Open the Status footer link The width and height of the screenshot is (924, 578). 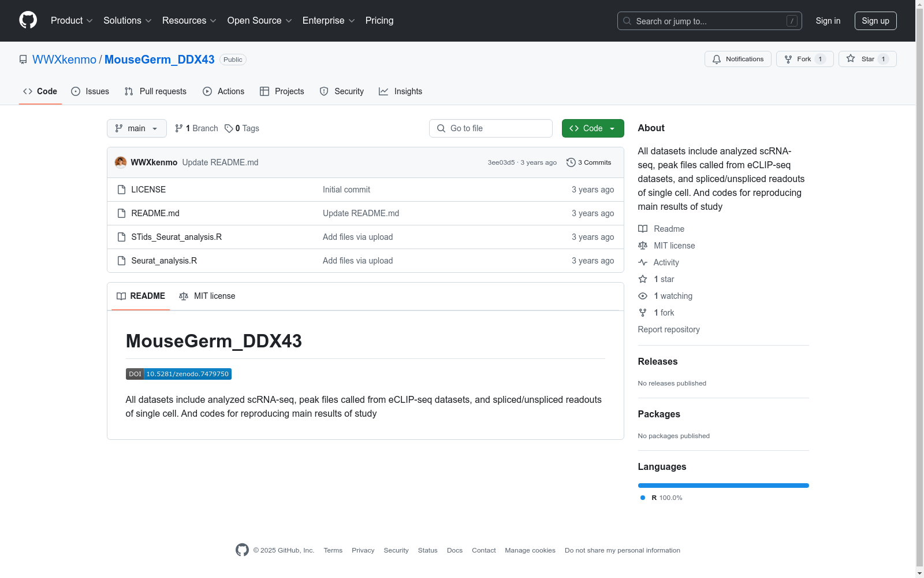coord(428,550)
